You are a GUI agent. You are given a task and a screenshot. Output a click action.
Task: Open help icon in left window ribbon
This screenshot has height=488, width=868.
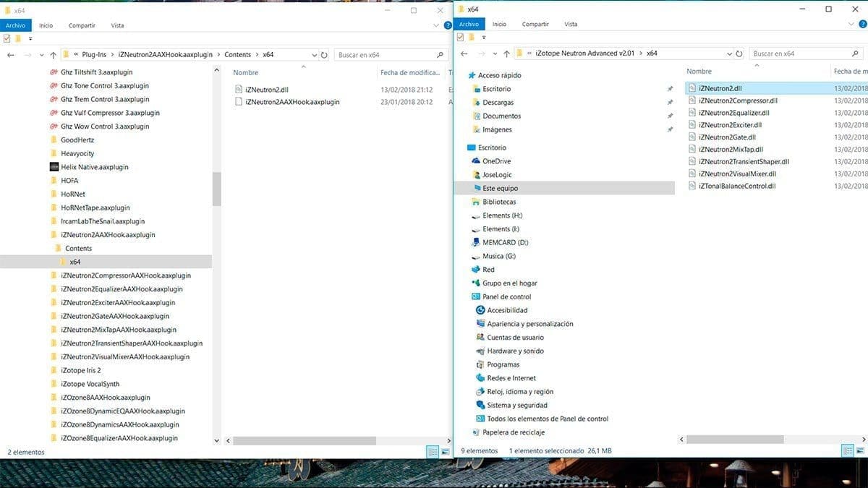448,26
